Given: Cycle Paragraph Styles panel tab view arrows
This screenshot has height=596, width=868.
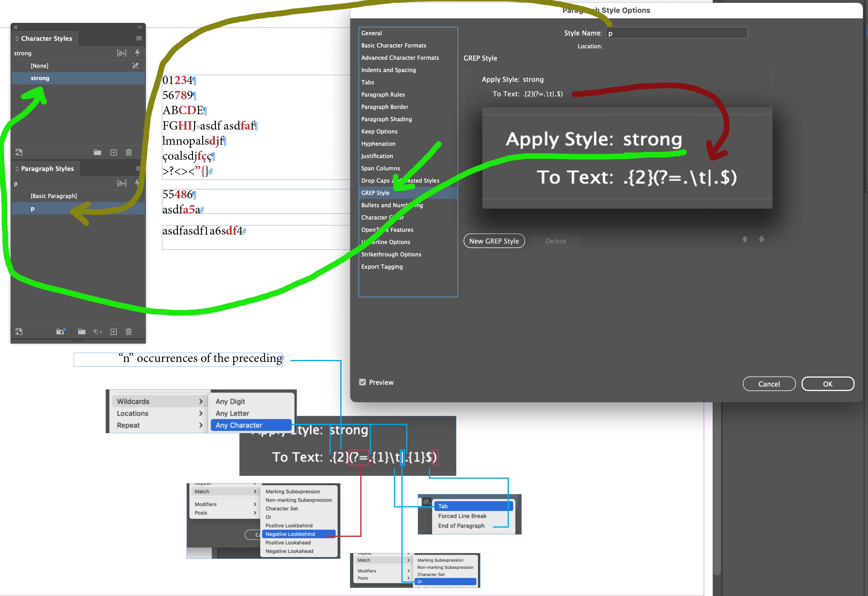Looking at the screenshot, I should 17,169.
